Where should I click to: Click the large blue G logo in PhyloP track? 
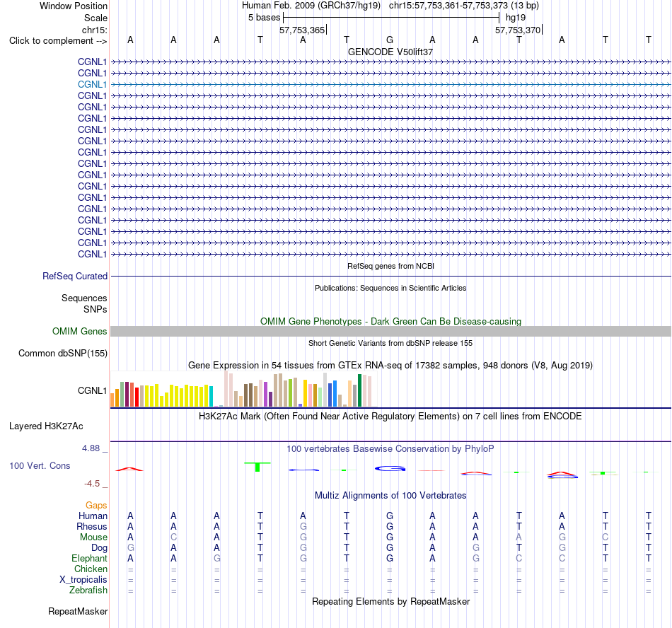pos(390,469)
